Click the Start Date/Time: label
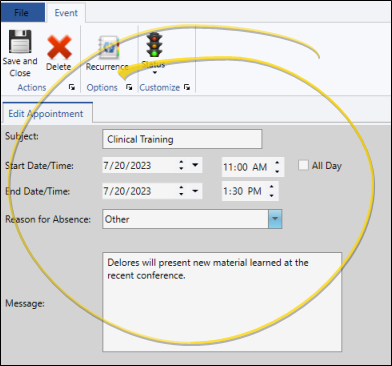The width and height of the screenshot is (392, 366). [x=39, y=165]
